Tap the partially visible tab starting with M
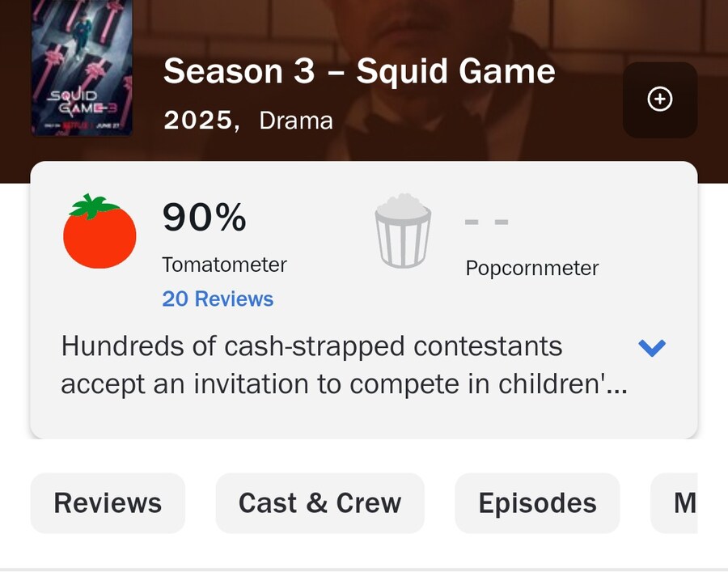Image resolution: width=728 pixels, height=572 pixels. tap(674, 502)
